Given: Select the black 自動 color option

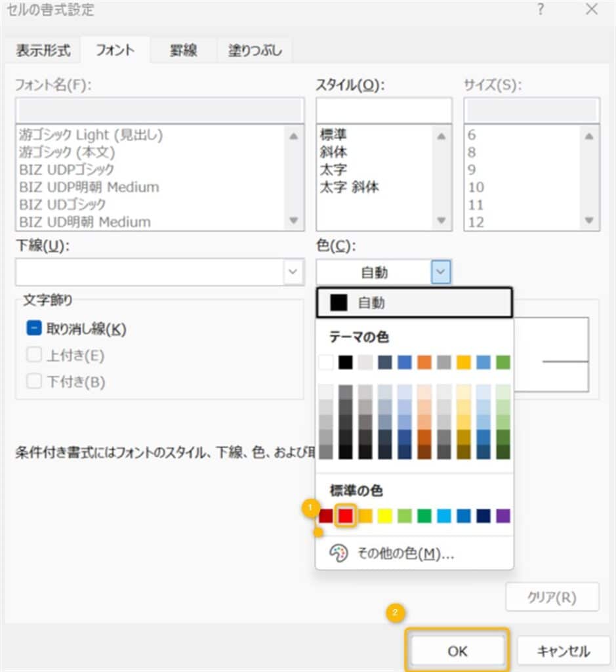Looking at the screenshot, I should (x=414, y=303).
